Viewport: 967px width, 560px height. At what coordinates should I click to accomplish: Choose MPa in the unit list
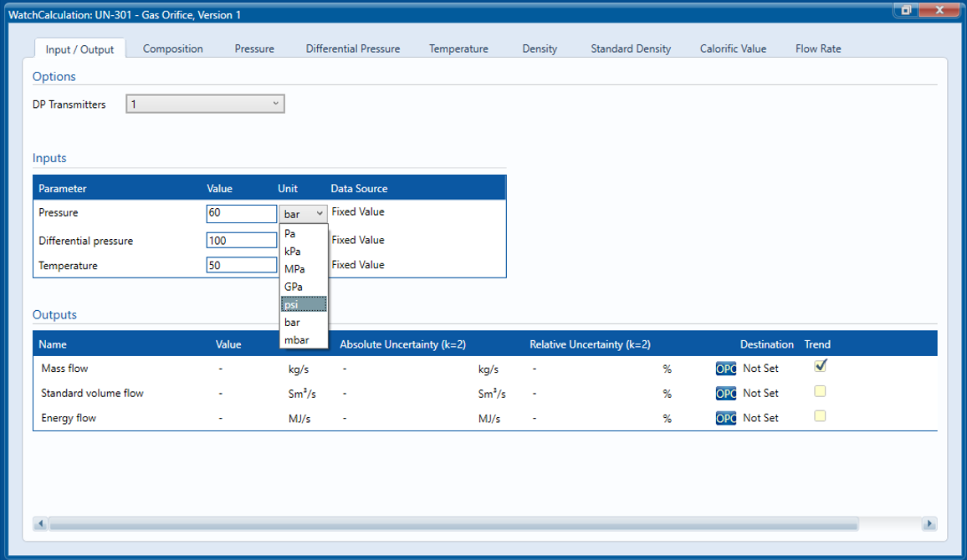[304, 269]
